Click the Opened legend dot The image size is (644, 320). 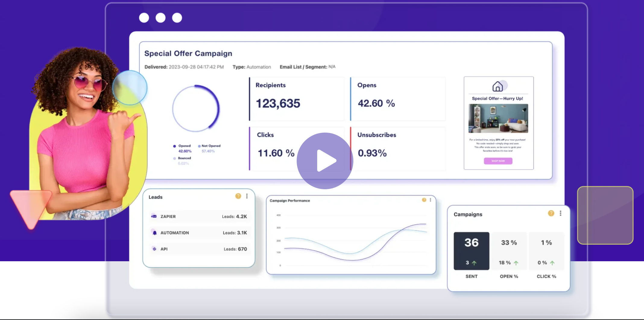click(175, 146)
